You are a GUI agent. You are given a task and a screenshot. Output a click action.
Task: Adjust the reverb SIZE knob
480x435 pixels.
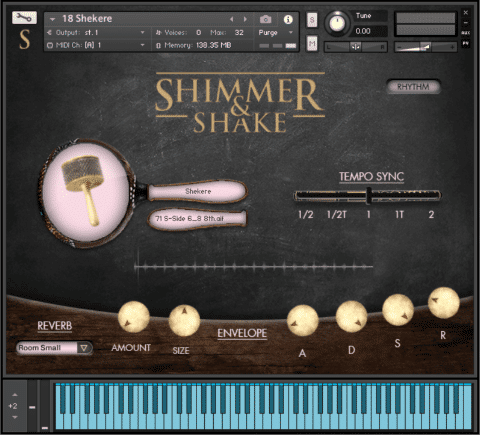point(184,320)
